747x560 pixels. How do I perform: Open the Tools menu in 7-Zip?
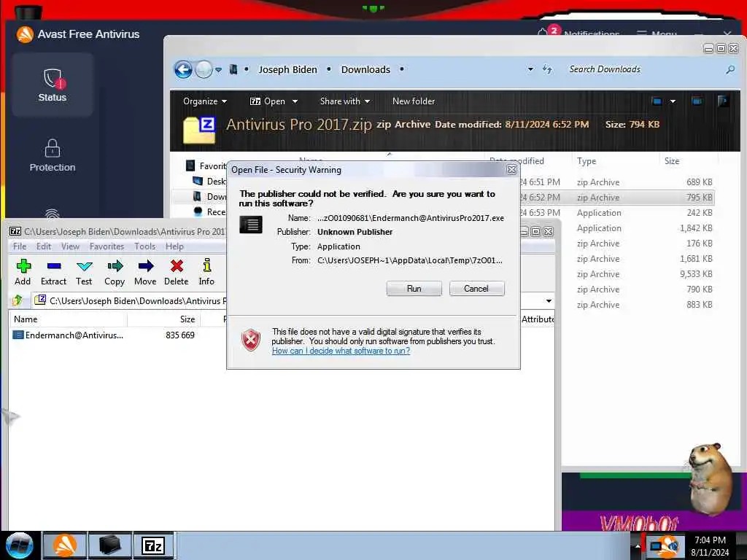[x=145, y=246]
